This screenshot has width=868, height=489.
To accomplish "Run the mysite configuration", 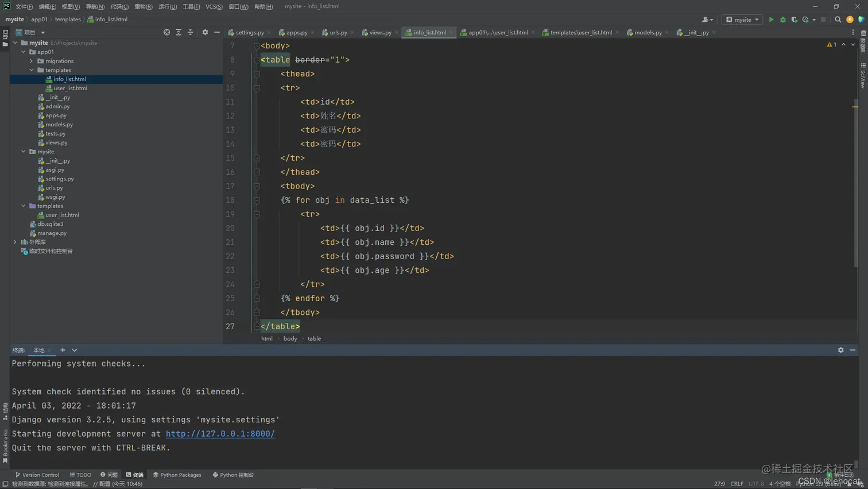I will (771, 20).
